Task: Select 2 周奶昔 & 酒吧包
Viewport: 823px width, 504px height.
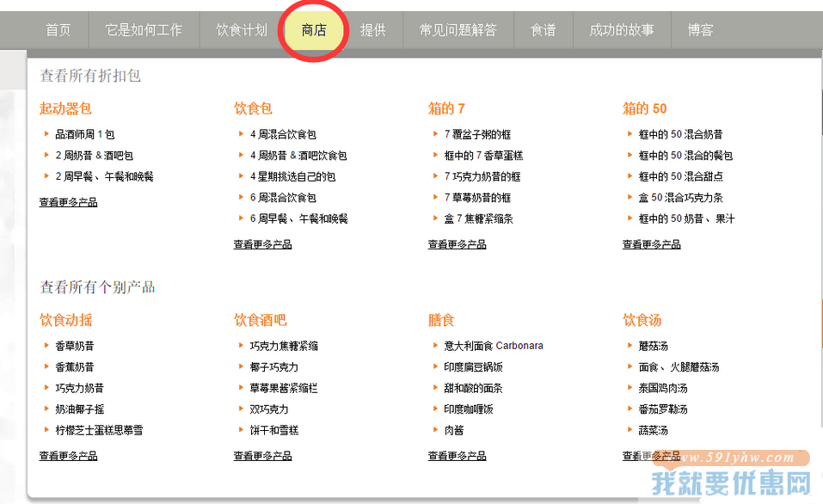Action: (95, 156)
